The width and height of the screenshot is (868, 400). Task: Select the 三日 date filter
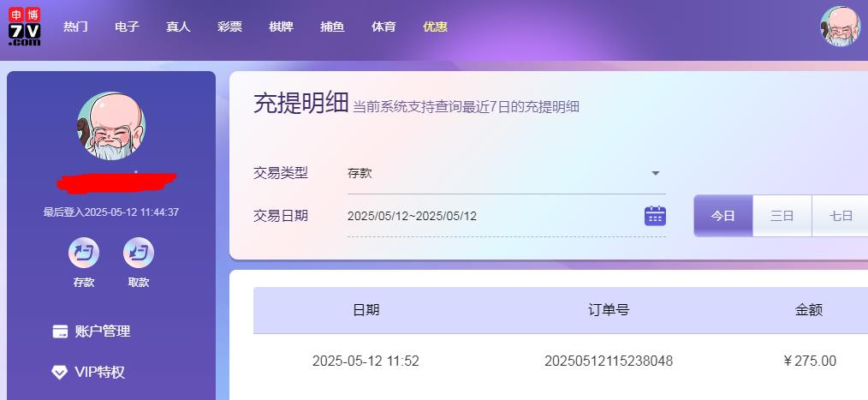tap(782, 216)
